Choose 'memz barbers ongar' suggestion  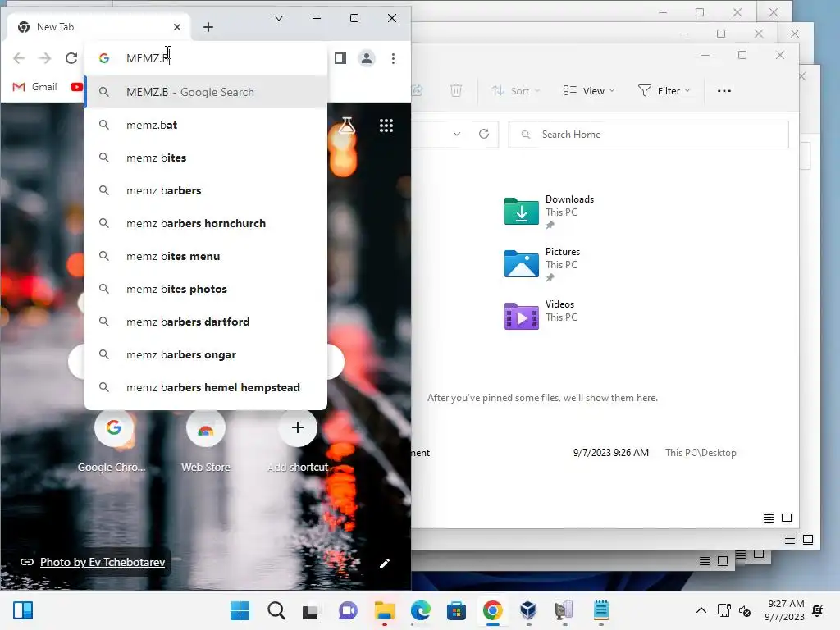pos(206,354)
